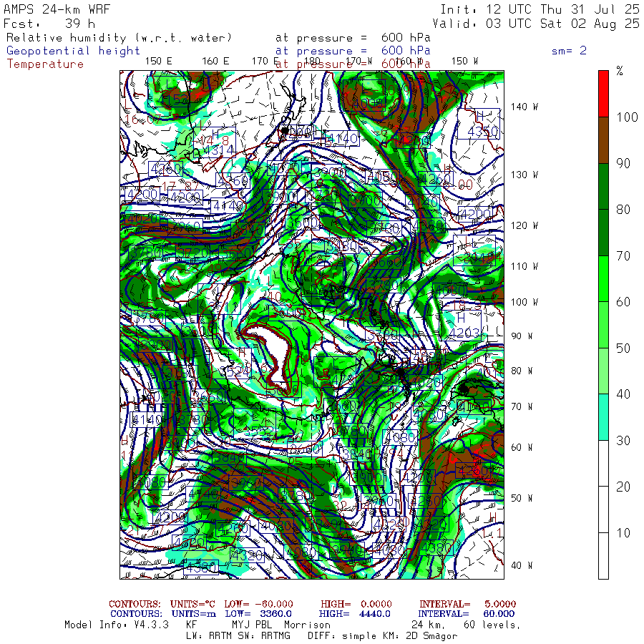Click the '70 W' longitude label
644x644 pixels.
522,406
